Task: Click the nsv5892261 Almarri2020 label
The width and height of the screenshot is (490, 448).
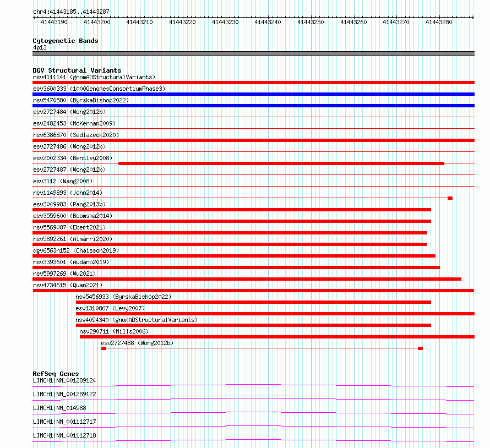Action: point(73,239)
